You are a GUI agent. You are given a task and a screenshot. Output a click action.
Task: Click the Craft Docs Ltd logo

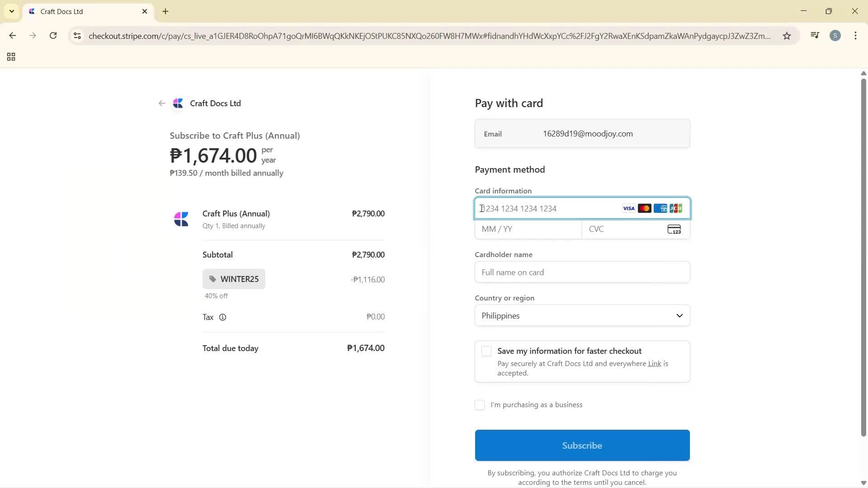(x=178, y=103)
